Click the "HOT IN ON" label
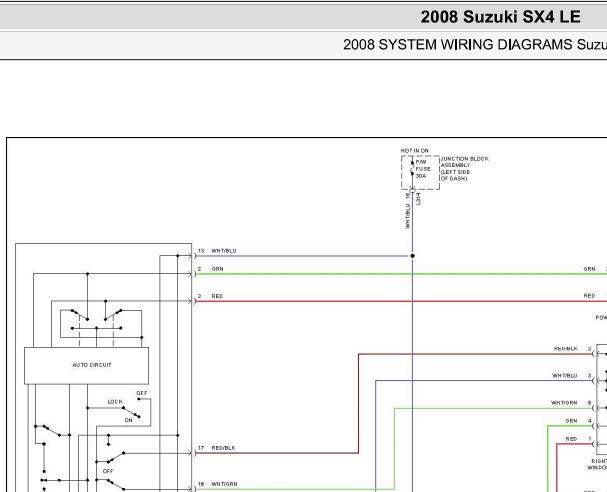 click(415, 151)
